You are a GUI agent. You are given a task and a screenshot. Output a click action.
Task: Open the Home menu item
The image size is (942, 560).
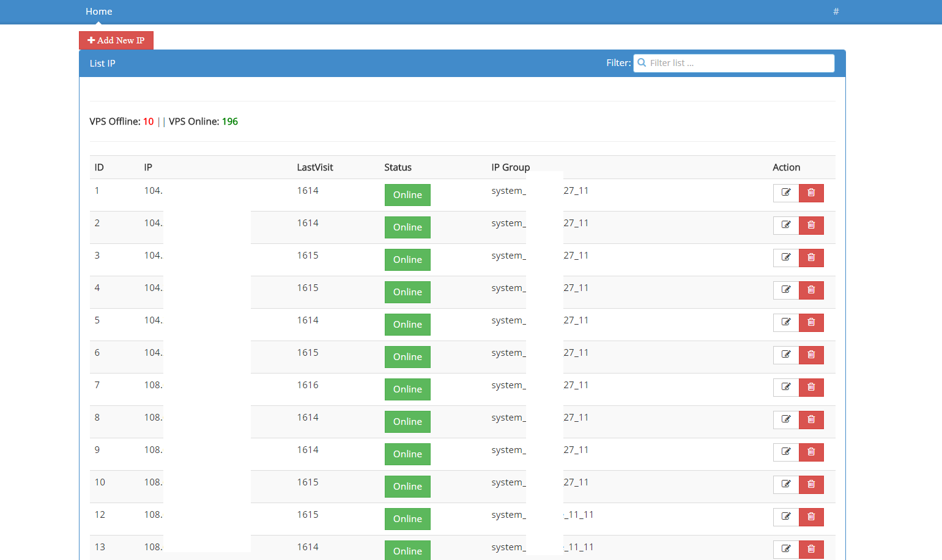(98, 12)
